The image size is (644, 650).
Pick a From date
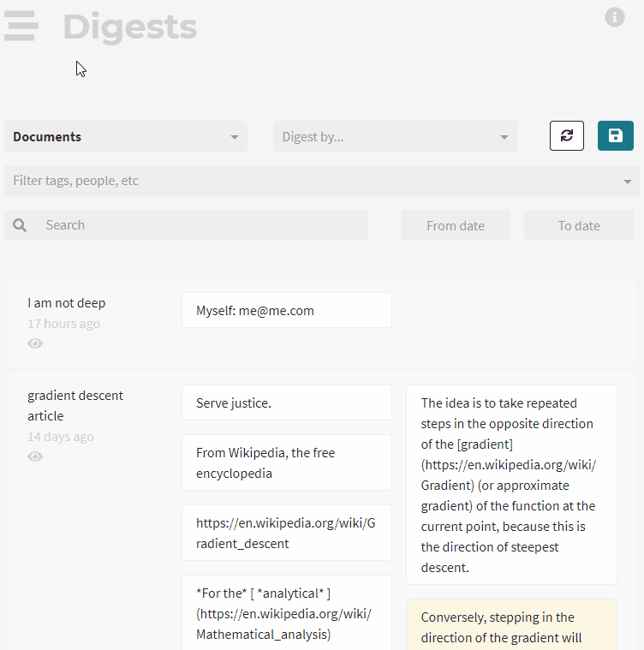[x=456, y=226]
